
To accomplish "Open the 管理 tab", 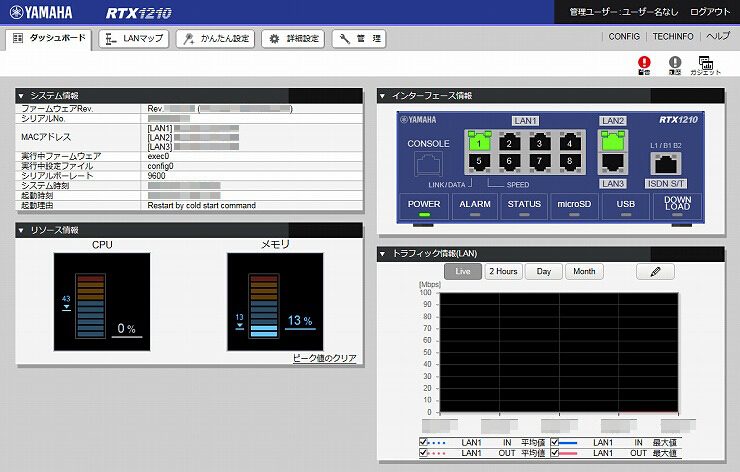I will 359,39.
